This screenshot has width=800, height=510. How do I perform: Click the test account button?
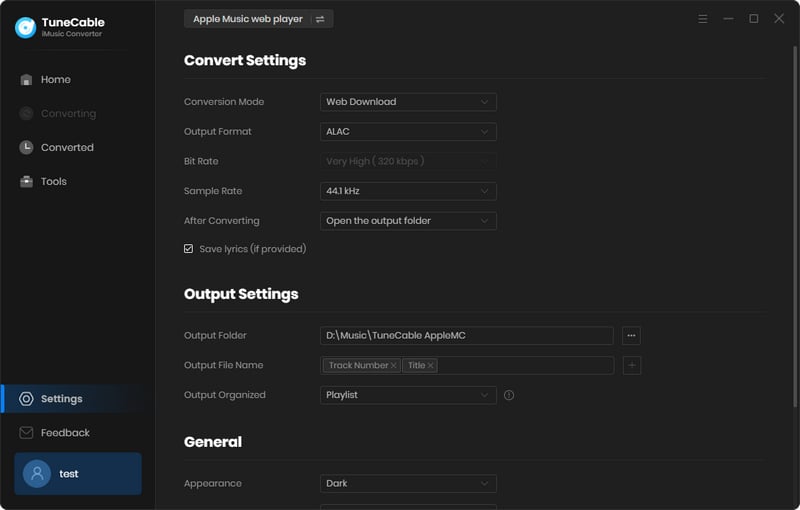(x=78, y=474)
